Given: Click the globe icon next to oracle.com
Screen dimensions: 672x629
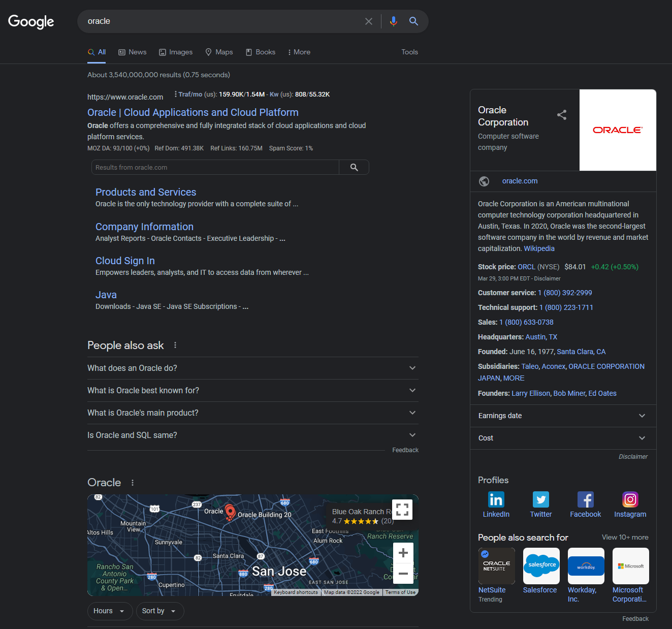Looking at the screenshot, I should pyautogui.click(x=484, y=181).
